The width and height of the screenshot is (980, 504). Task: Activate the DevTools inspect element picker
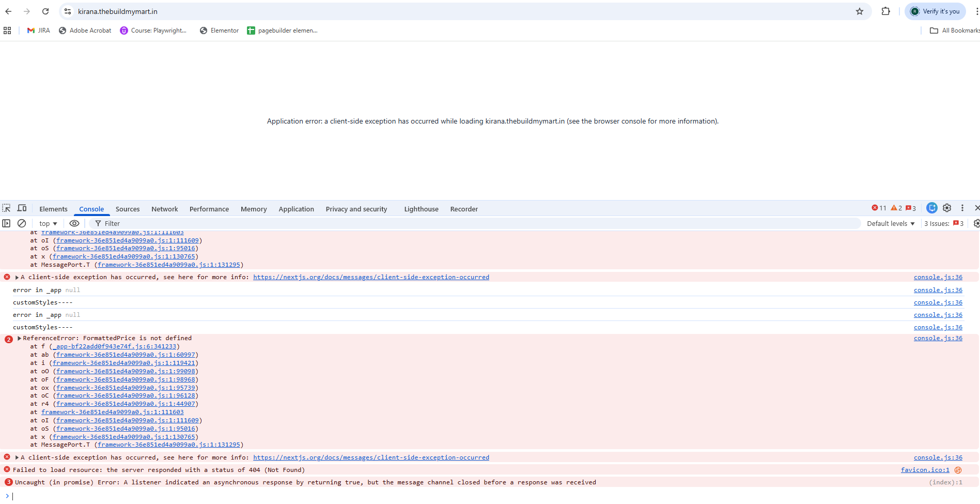[6, 208]
